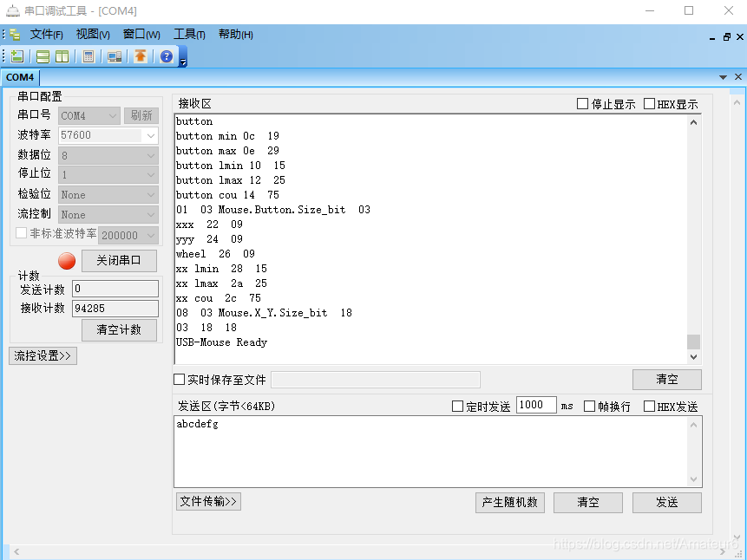The width and height of the screenshot is (747, 560).
Task: Click the outer vertical scrollbar up arrow
Action: (x=737, y=102)
